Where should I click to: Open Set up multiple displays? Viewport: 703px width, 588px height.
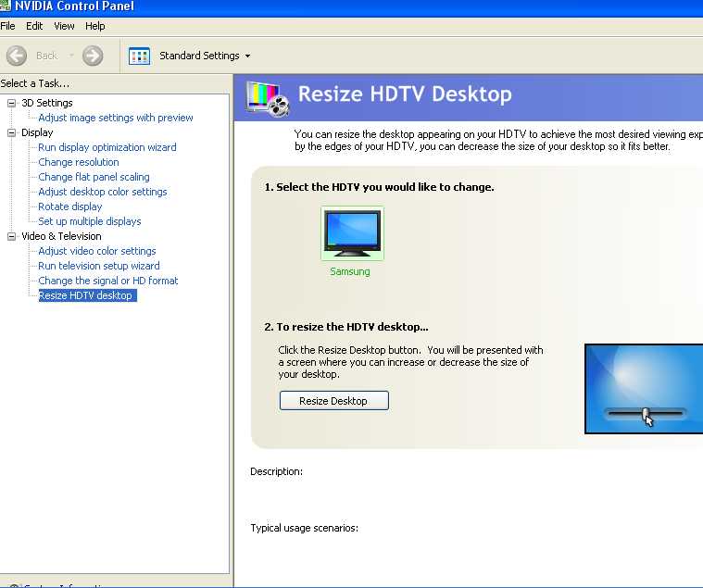coord(90,221)
